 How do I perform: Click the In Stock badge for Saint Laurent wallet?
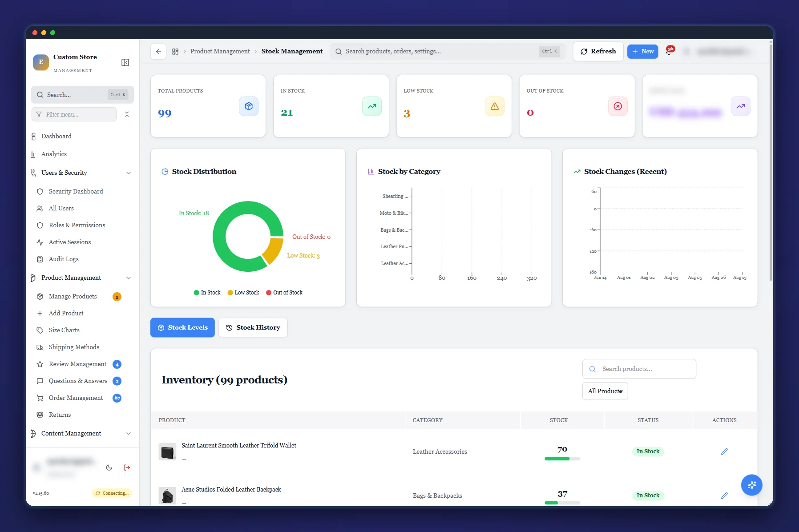click(648, 451)
